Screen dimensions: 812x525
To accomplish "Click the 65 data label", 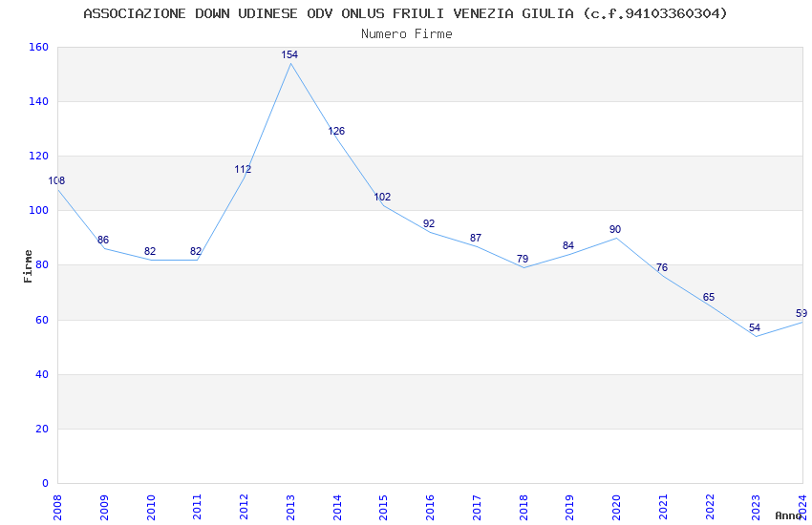I will pos(709,297).
